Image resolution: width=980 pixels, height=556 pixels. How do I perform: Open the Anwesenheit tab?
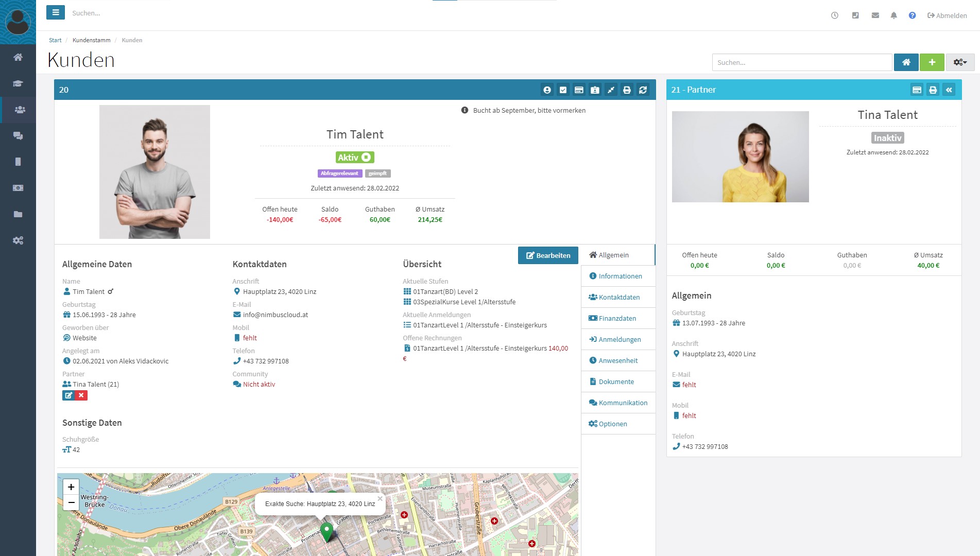617,360
